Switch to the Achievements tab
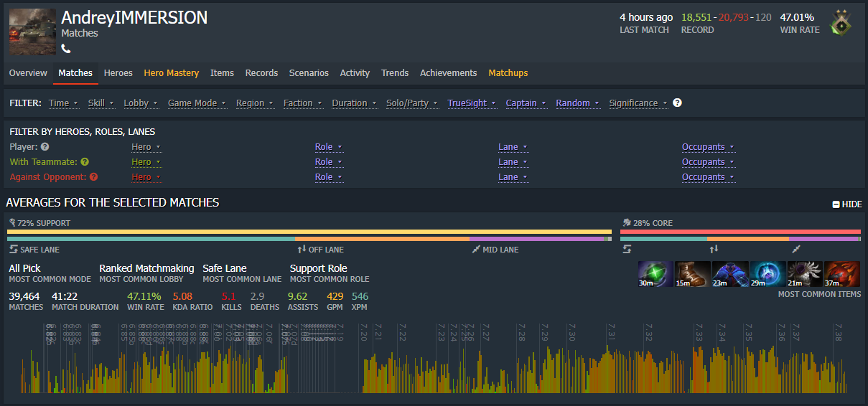 click(x=449, y=73)
